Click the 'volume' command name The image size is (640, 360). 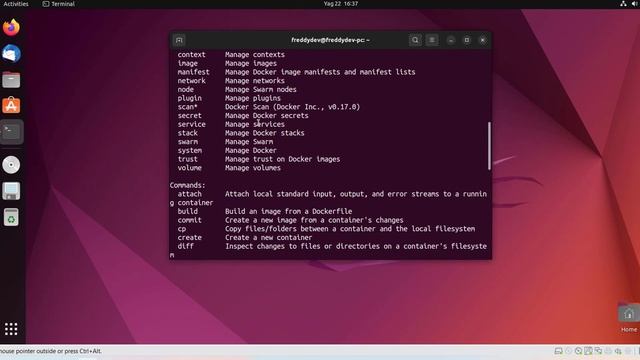pyautogui.click(x=189, y=168)
